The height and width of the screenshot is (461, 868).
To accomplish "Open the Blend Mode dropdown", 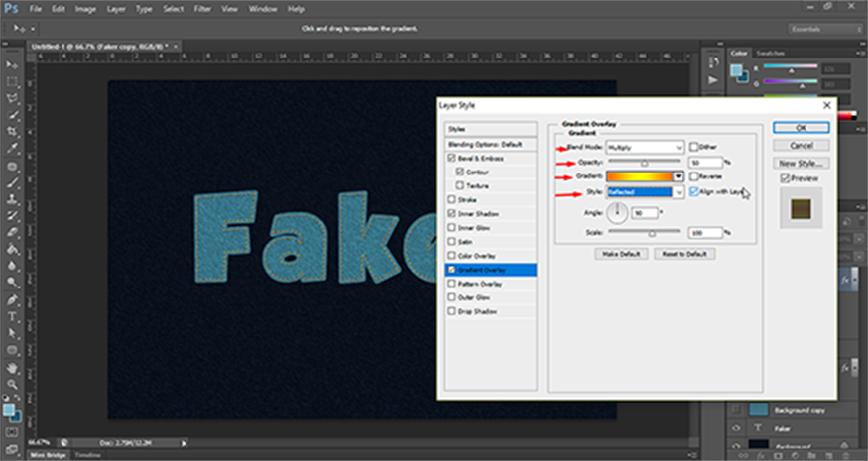I will tap(646, 146).
